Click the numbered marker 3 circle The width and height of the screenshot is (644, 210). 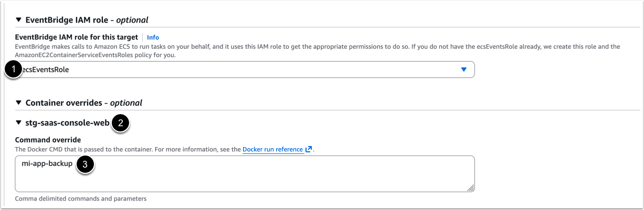tap(86, 165)
